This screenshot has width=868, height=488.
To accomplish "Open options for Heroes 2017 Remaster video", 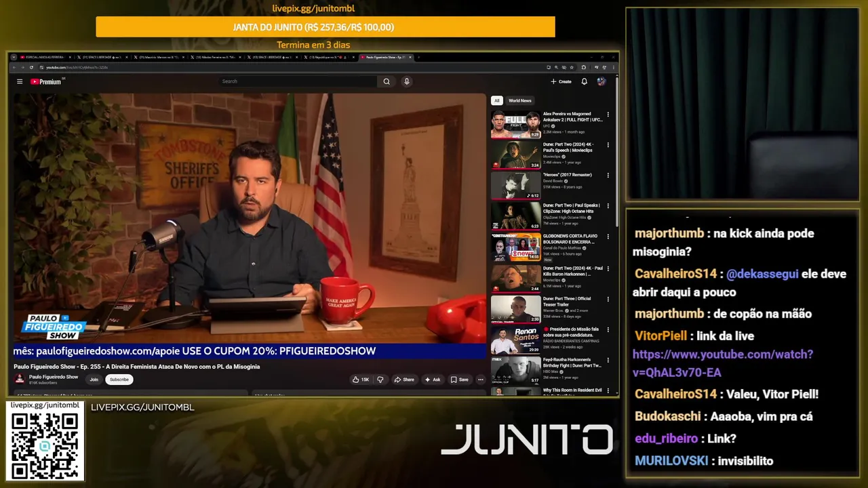I will 608,176.
